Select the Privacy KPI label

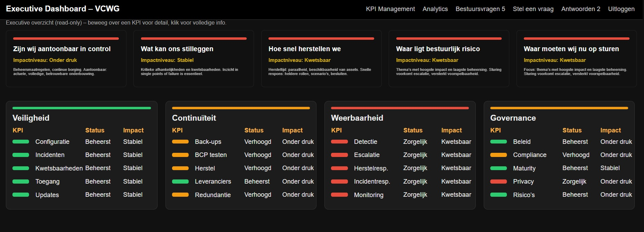pyautogui.click(x=523, y=182)
